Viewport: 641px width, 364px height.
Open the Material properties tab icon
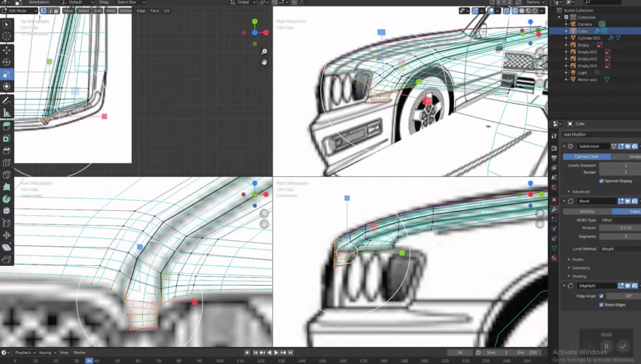click(554, 258)
